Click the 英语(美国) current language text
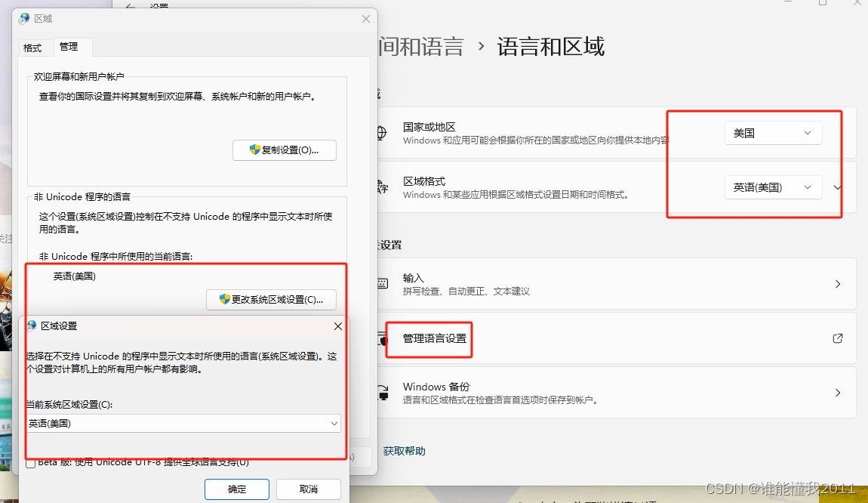 point(75,276)
